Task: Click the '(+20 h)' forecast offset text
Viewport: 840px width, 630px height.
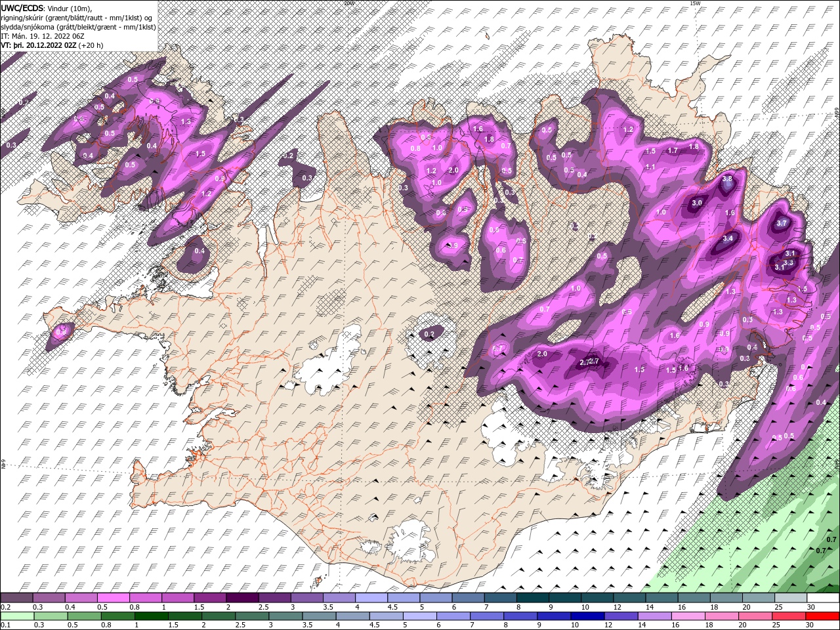Action: point(91,45)
